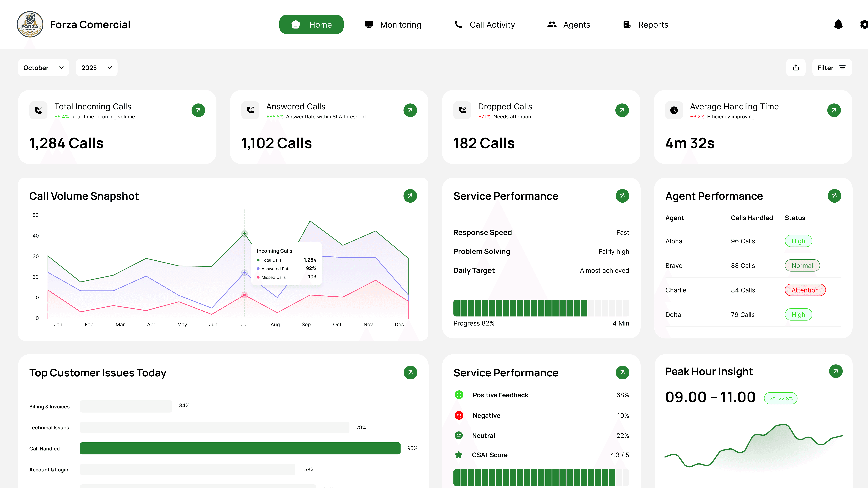This screenshot has height=488, width=868.
Task: Open Average Handling Time arrow icon
Action: 834,110
